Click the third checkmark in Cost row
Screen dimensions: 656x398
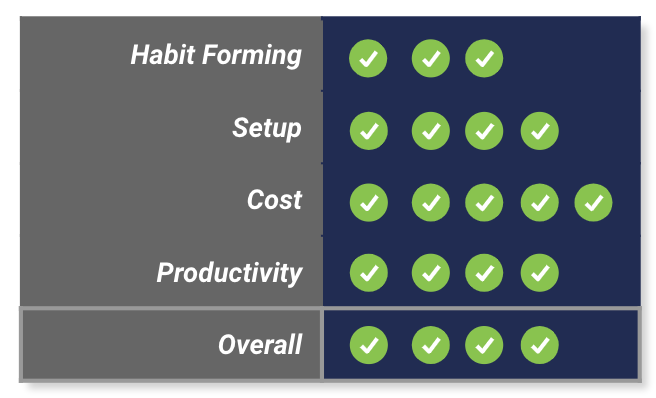(x=484, y=203)
